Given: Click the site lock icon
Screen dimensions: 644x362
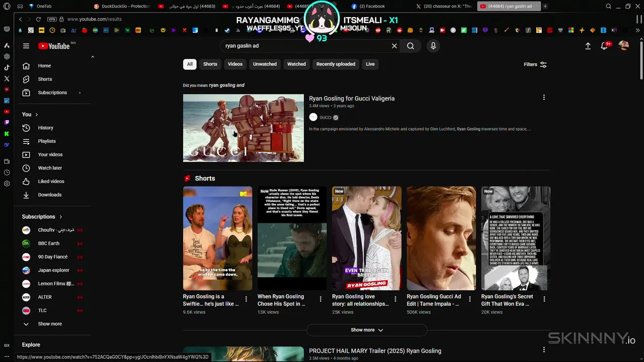Looking at the screenshot, I should tap(61, 19).
